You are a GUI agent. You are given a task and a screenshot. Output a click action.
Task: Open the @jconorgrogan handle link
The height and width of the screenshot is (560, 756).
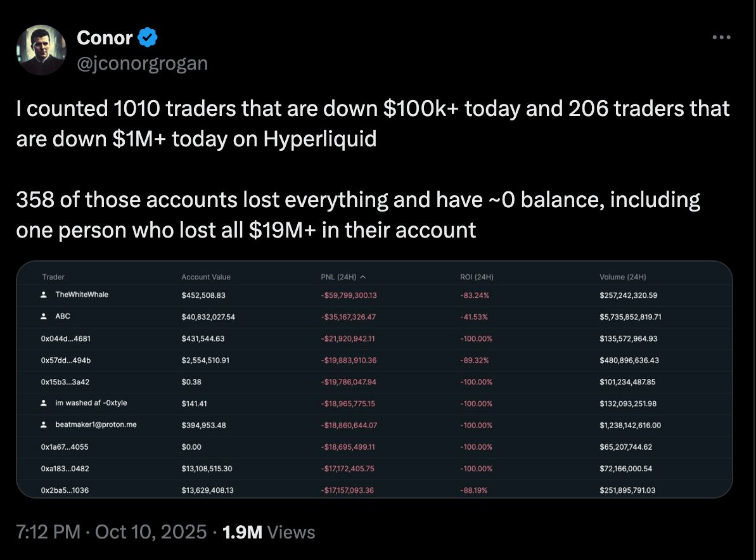click(x=142, y=63)
